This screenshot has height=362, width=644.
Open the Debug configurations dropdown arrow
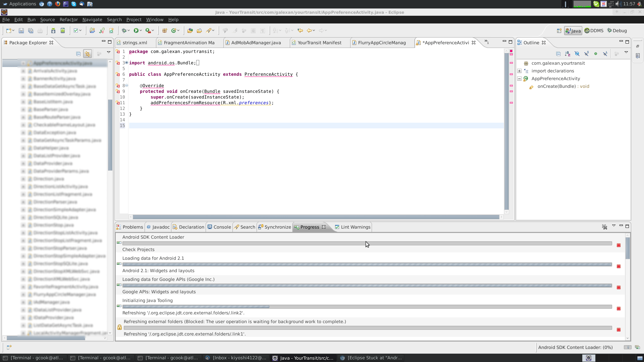click(x=129, y=31)
